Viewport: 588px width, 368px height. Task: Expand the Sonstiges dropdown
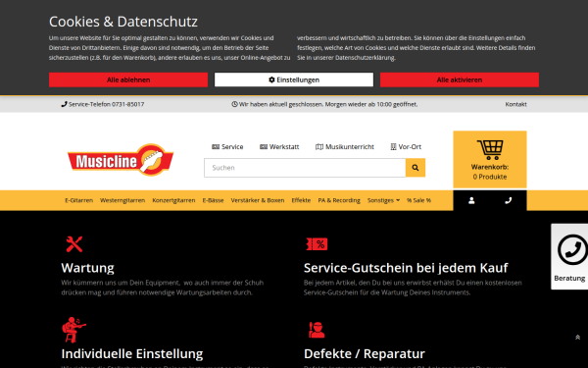coord(383,200)
